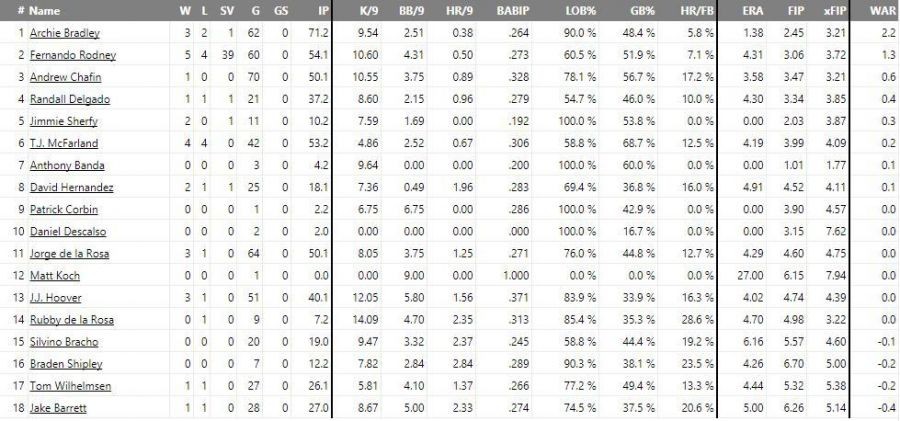Sort by the GB% column header
Screen dimensions: 900x421
coord(643,10)
